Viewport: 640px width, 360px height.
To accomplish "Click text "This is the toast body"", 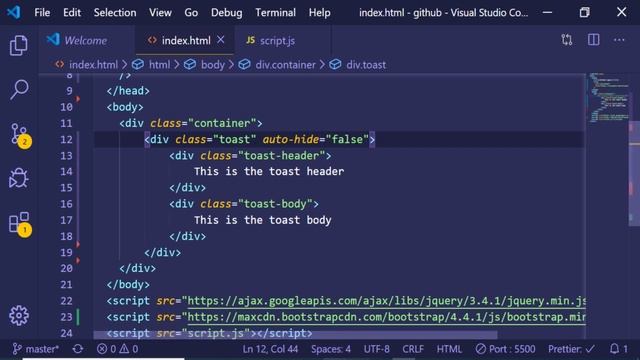I will click(x=263, y=220).
